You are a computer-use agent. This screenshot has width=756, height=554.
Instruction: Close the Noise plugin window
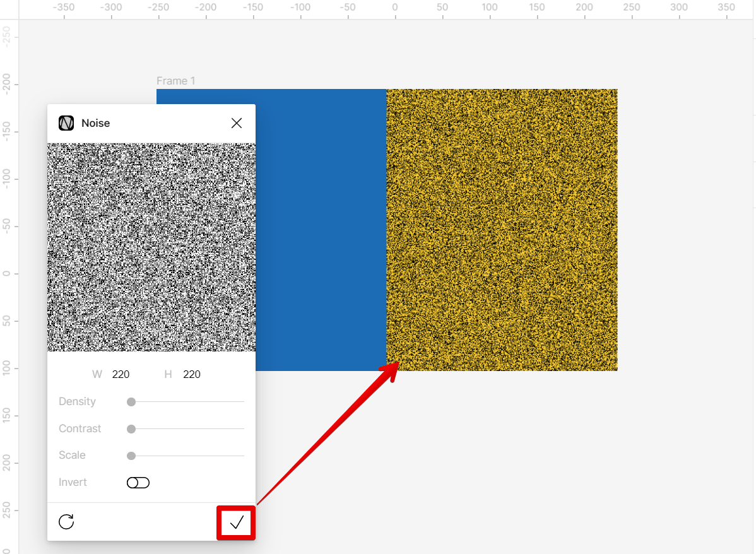(x=237, y=123)
